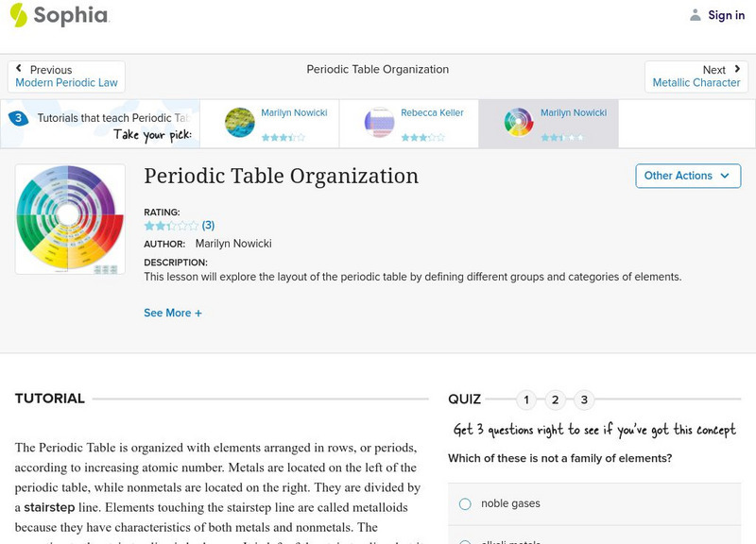The image size is (756, 544).
Task: Jump to quiz question 1
Action: pos(526,399)
